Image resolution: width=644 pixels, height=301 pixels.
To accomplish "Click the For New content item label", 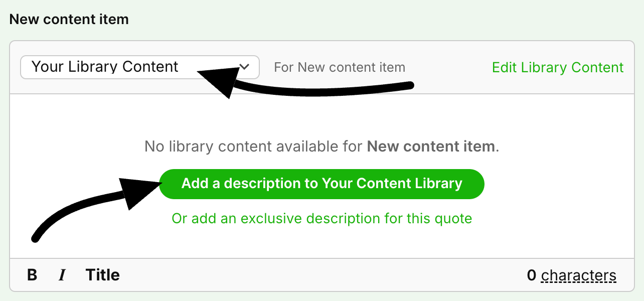I will [340, 67].
